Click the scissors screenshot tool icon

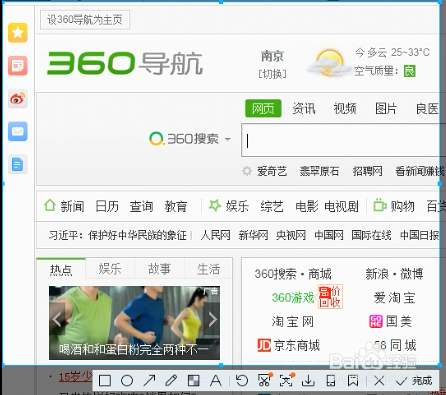pyautogui.click(x=264, y=380)
